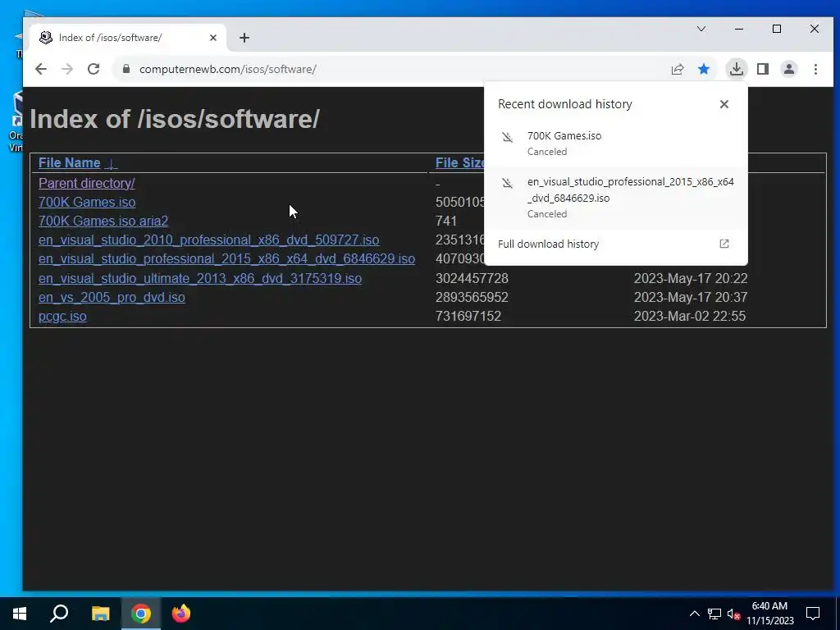Open Parent directory link
The width and height of the screenshot is (840, 630).
pyautogui.click(x=87, y=183)
